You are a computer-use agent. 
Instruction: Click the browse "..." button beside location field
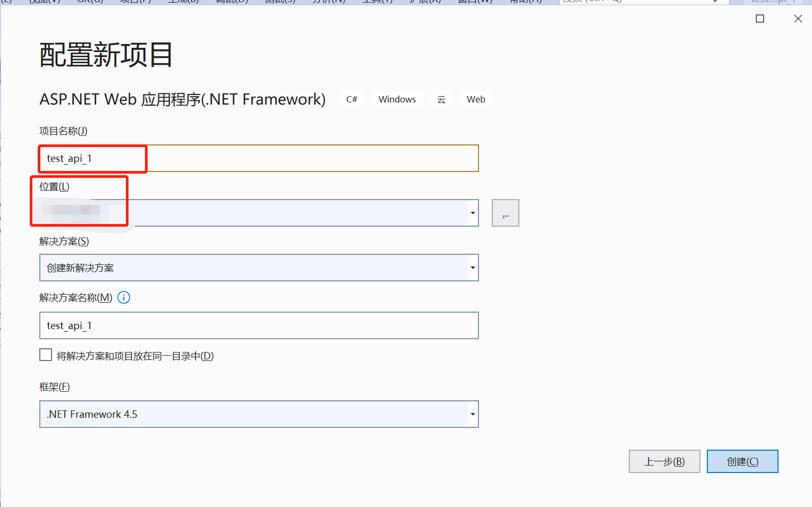tap(505, 212)
